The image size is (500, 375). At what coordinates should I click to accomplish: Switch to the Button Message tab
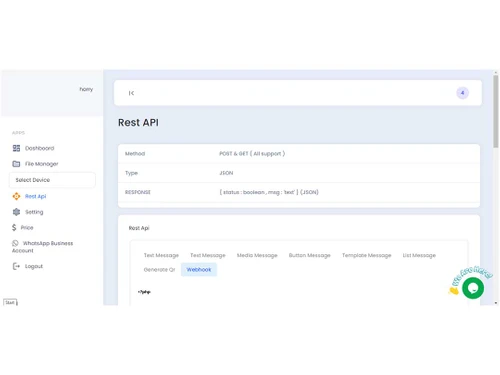309,255
